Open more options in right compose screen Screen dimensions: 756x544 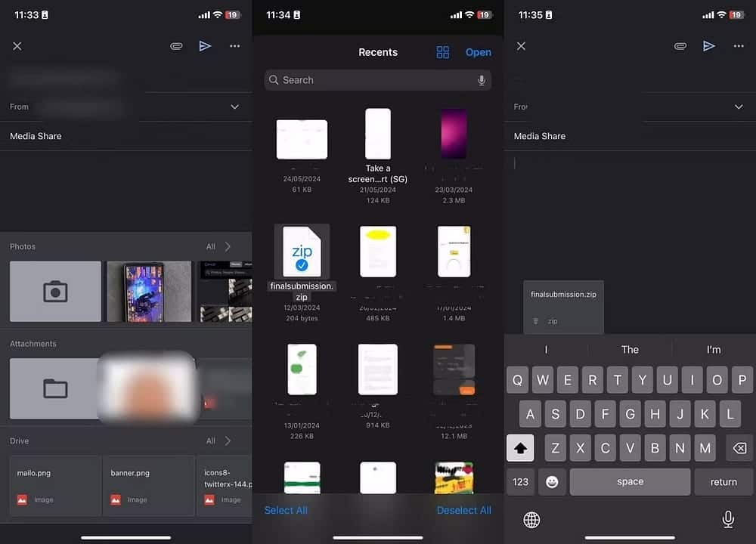pyautogui.click(x=739, y=46)
